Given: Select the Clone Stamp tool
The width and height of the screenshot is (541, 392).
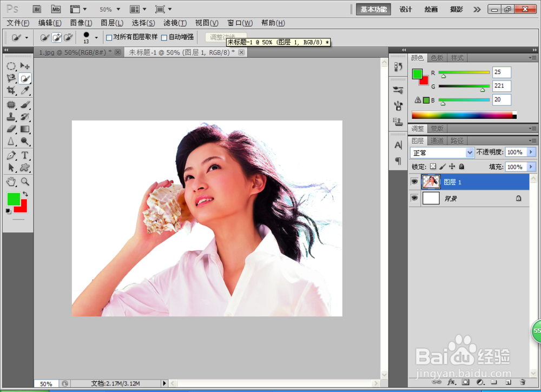Looking at the screenshot, I should click(11, 117).
